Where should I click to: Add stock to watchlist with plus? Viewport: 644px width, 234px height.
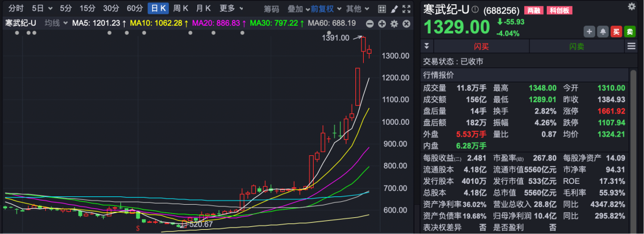pos(589,32)
